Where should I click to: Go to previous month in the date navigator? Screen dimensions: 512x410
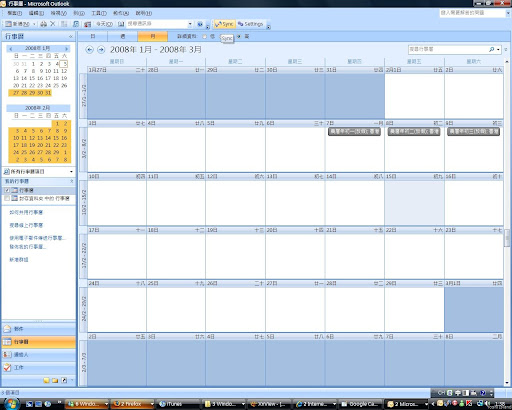click(x=11, y=49)
